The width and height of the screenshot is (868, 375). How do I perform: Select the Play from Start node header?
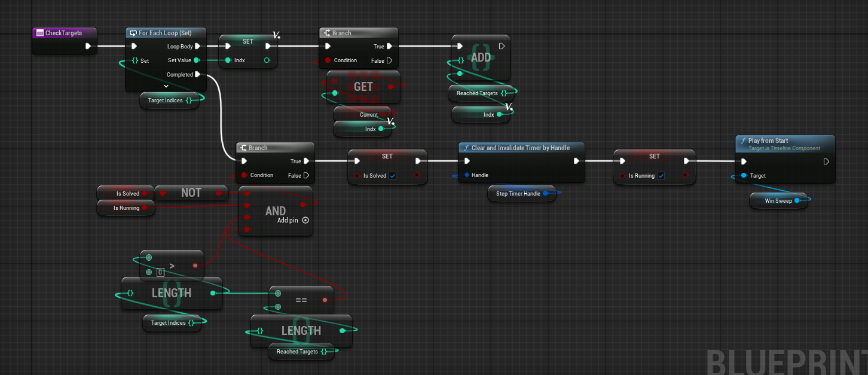785,144
